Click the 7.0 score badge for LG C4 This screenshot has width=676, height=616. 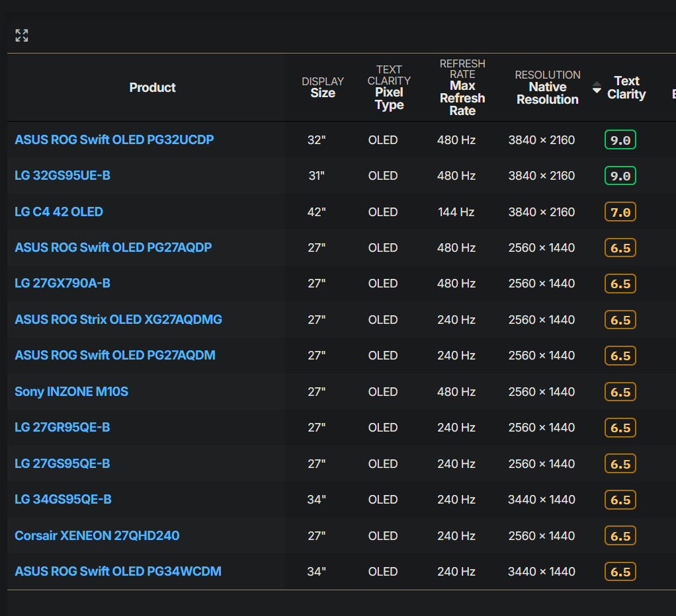pyautogui.click(x=620, y=212)
